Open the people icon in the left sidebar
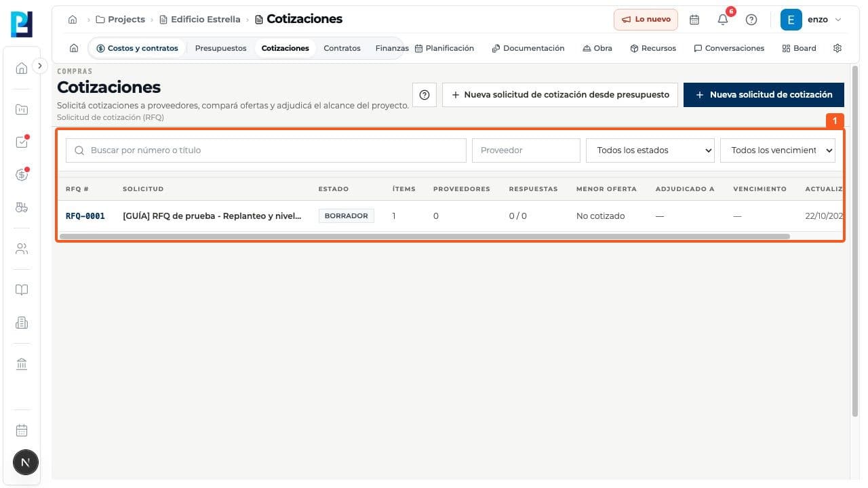This screenshot has width=868, height=488. [x=22, y=249]
